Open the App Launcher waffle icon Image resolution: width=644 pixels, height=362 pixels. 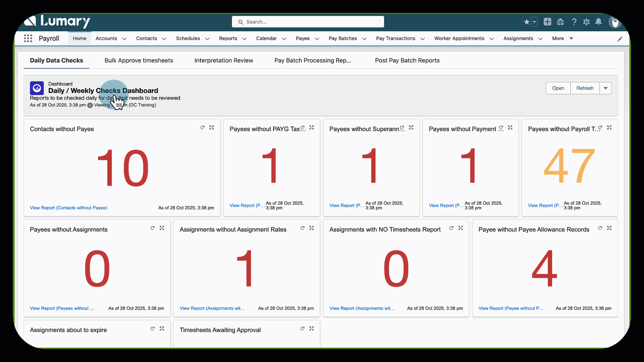[x=28, y=38]
